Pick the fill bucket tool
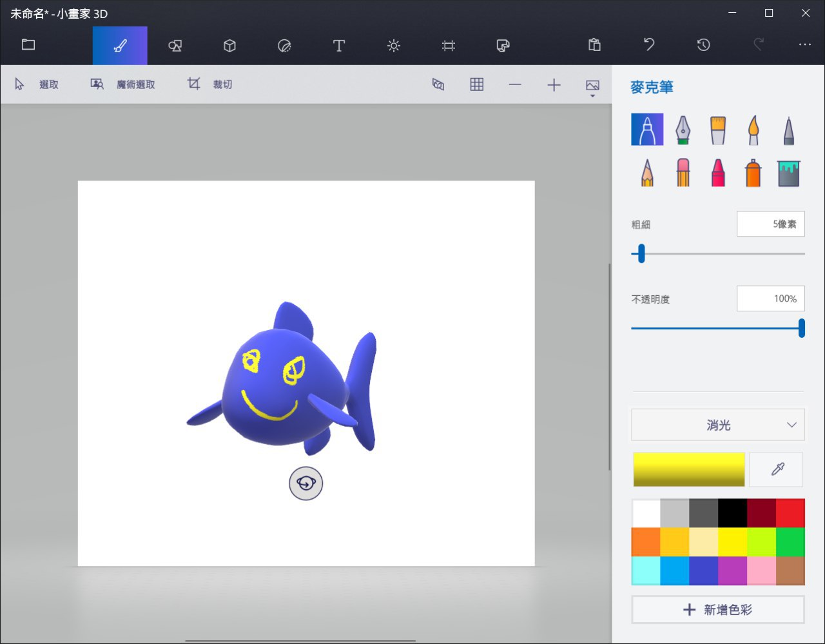The height and width of the screenshot is (644, 825). [788, 173]
